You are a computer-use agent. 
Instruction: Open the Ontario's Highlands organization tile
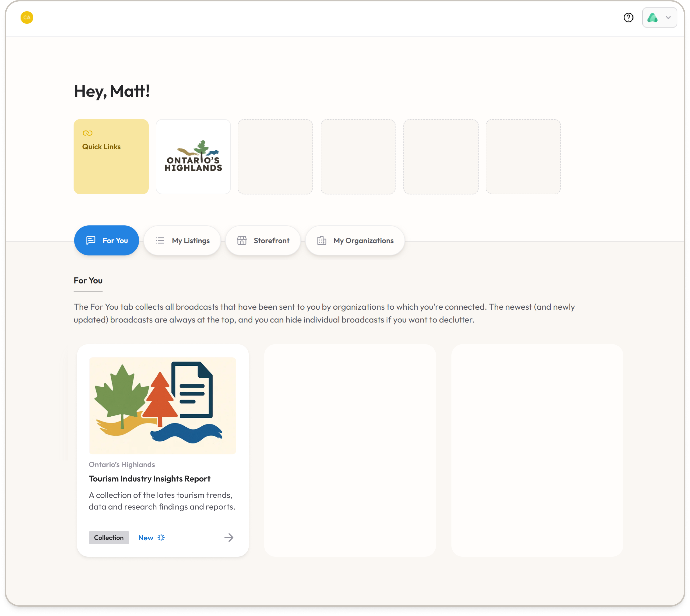click(x=193, y=156)
